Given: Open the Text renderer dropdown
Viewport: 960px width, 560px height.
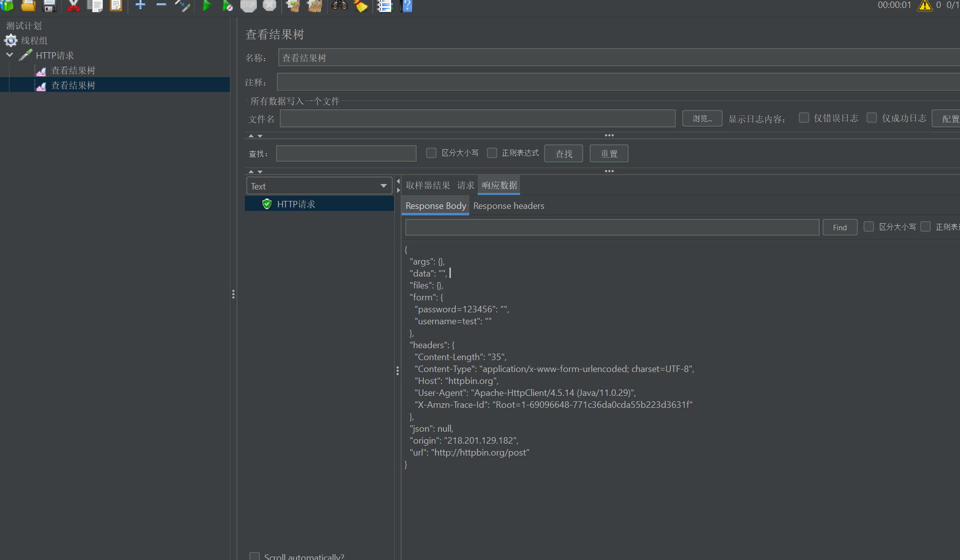Looking at the screenshot, I should (319, 186).
